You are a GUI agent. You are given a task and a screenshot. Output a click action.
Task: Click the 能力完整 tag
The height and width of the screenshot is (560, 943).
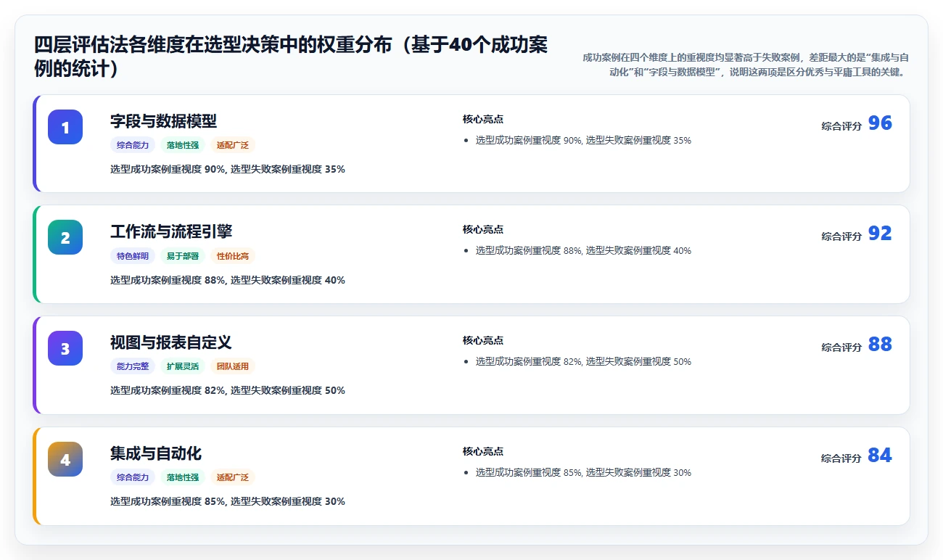point(133,366)
